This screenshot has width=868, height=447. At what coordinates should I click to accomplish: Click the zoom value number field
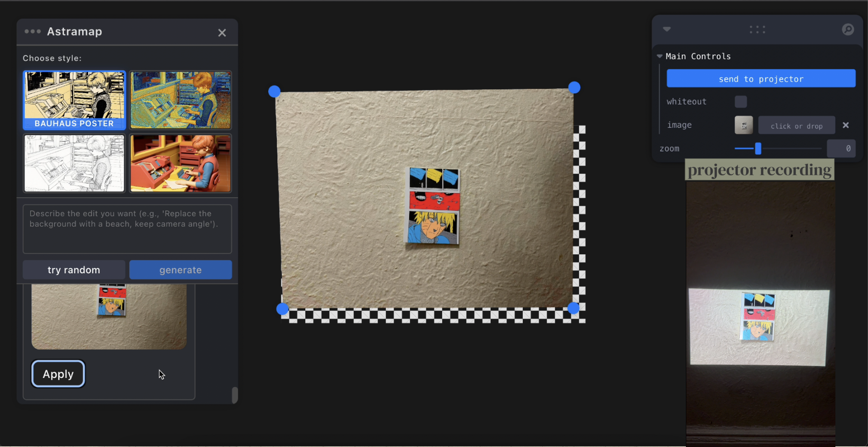click(x=841, y=149)
